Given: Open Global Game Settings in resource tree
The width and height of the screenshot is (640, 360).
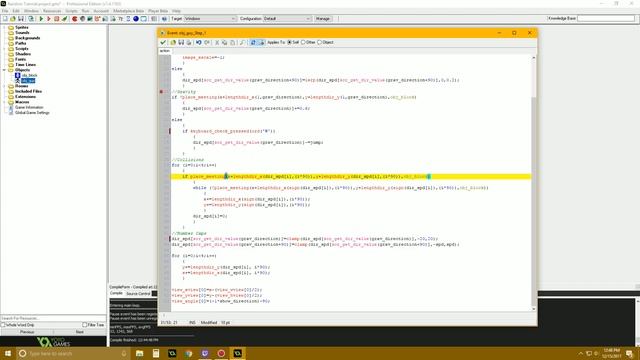Looking at the screenshot, I should (32, 113).
